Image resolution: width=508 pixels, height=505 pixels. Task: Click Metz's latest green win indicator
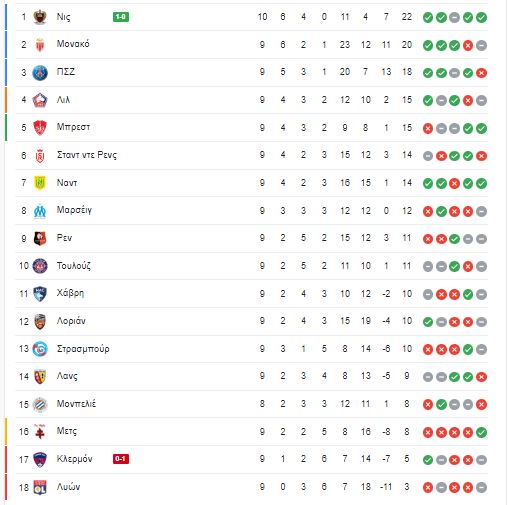[481, 432]
